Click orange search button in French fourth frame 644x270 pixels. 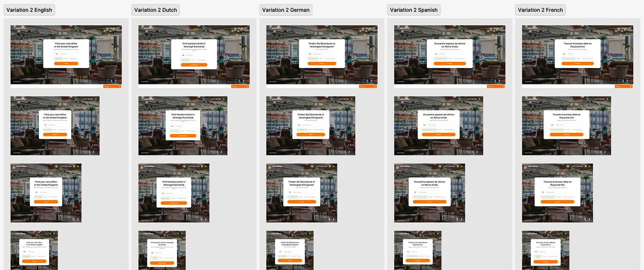tap(546, 262)
